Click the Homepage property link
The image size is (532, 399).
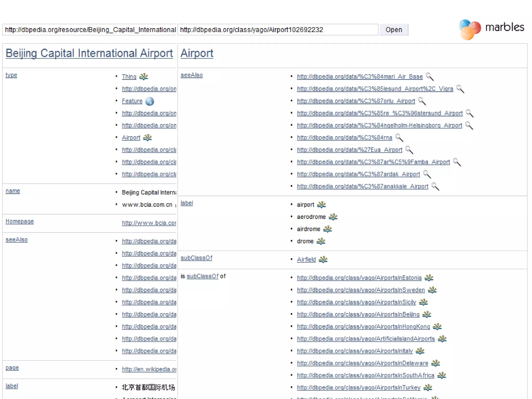point(20,221)
